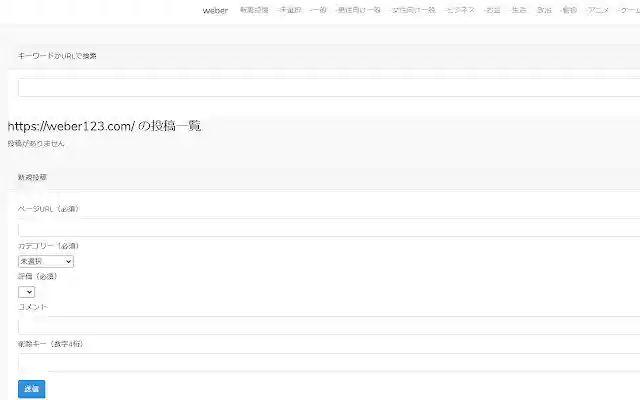Open the 女性向け一般 category link

click(413, 10)
